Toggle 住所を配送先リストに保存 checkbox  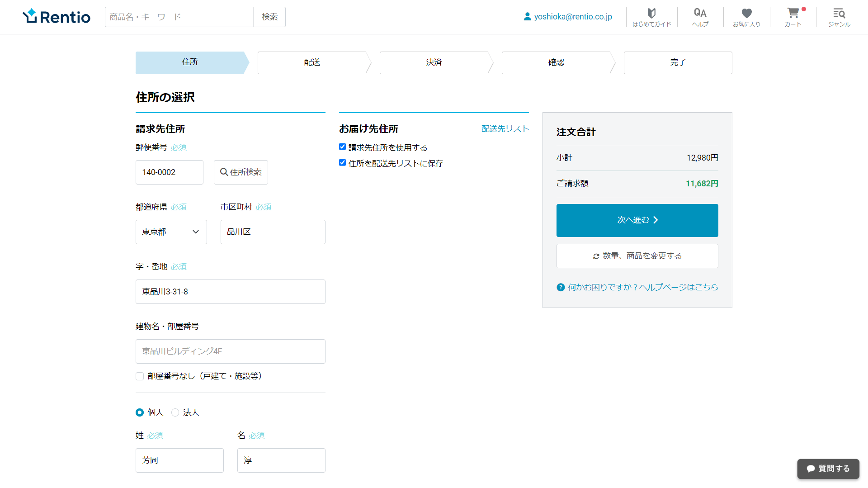pyautogui.click(x=342, y=163)
